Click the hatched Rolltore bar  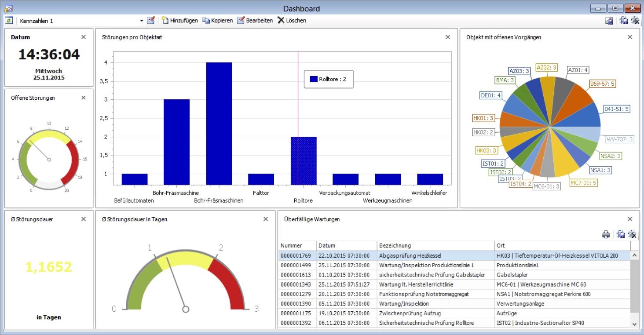tap(304, 160)
